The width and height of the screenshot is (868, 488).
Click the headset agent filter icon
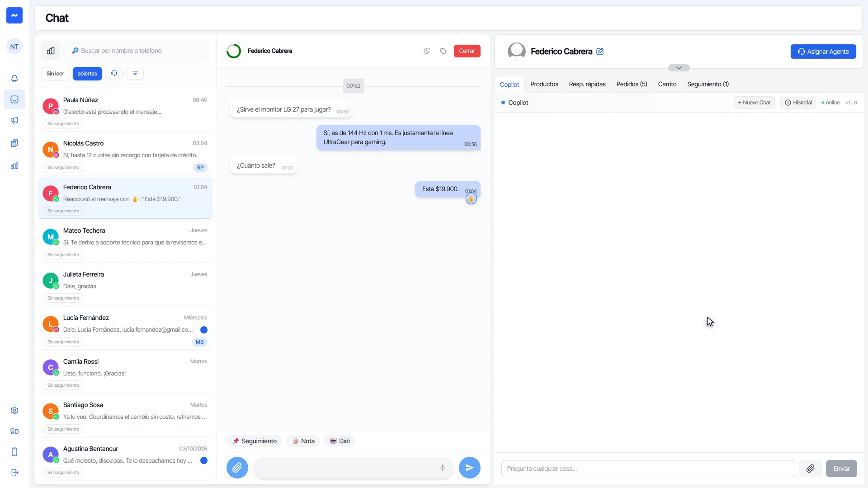[x=114, y=73]
